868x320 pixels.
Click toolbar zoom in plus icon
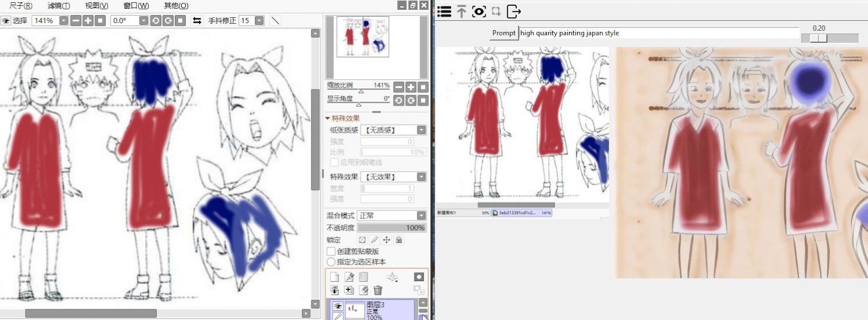[88, 21]
